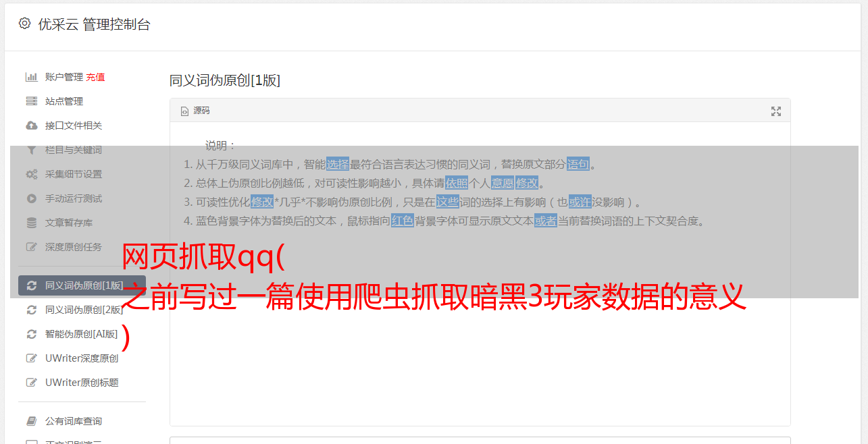Click the cloud upload icon for 接口文件相关
This screenshot has width=868, height=444.
(31, 126)
